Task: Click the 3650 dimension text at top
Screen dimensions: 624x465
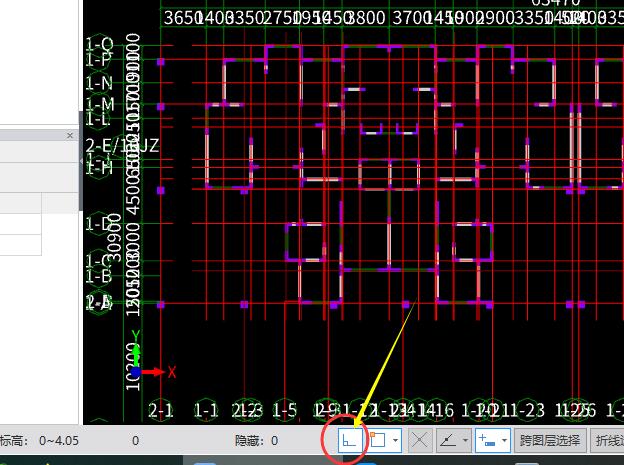Action: click(x=180, y=18)
